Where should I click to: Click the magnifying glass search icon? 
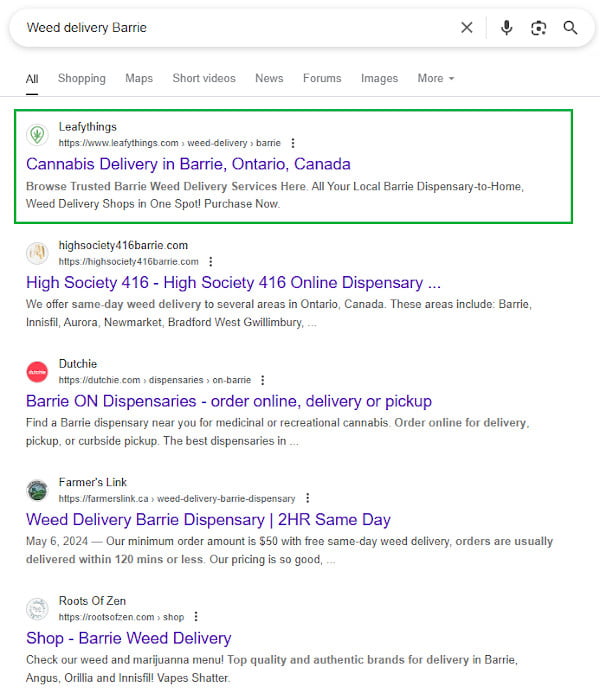571,28
